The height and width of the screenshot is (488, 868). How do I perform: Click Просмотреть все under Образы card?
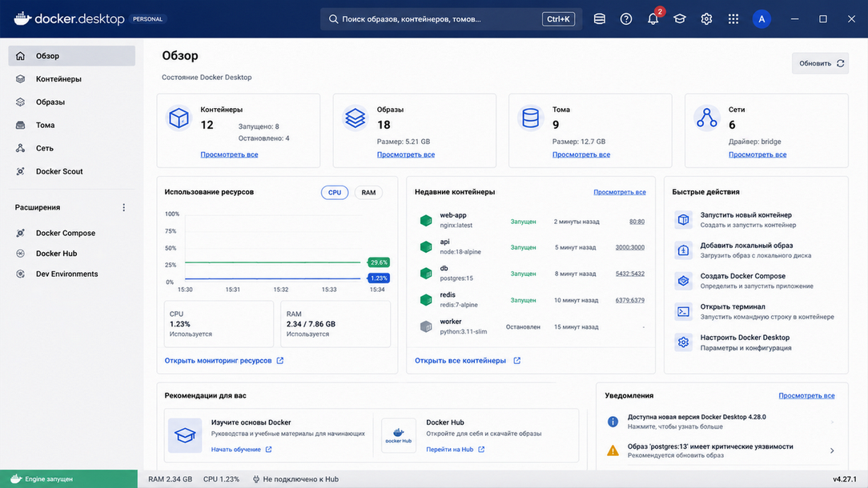click(406, 155)
